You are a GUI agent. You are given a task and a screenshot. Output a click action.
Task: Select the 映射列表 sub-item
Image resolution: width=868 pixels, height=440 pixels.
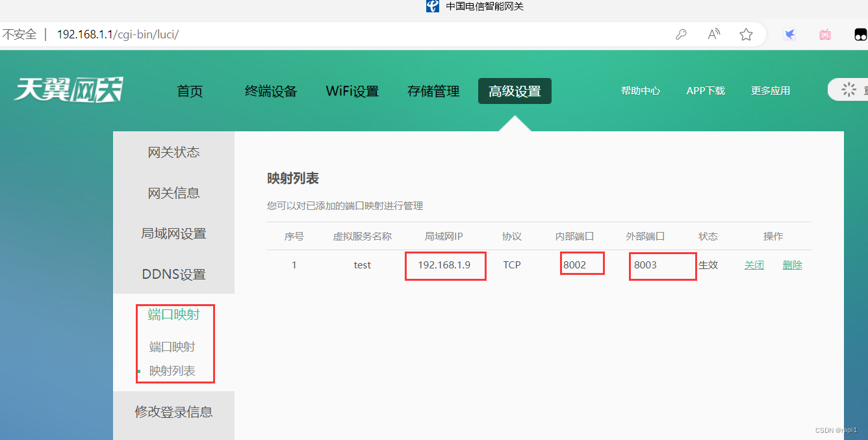click(x=172, y=371)
